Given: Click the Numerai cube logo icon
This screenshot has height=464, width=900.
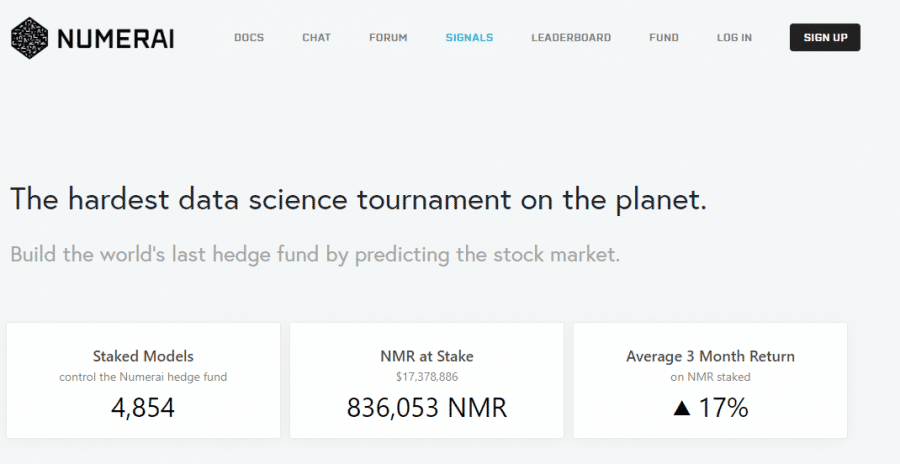Looking at the screenshot, I should [x=30, y=38].
